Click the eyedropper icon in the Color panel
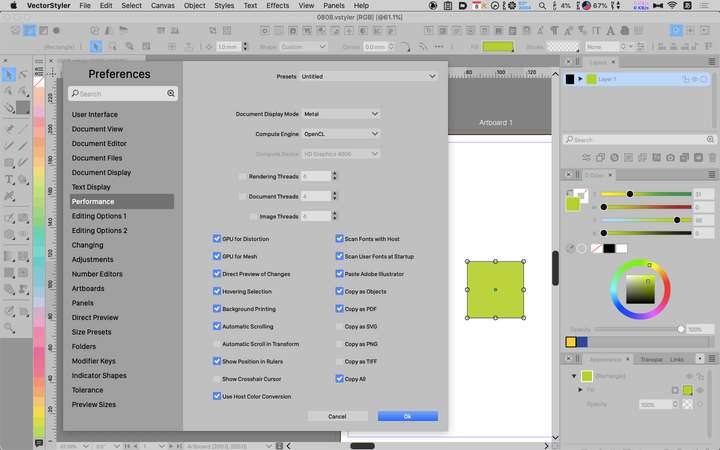Image resolution: width=720 pixels, height=450 pixels. pos(570,248)
